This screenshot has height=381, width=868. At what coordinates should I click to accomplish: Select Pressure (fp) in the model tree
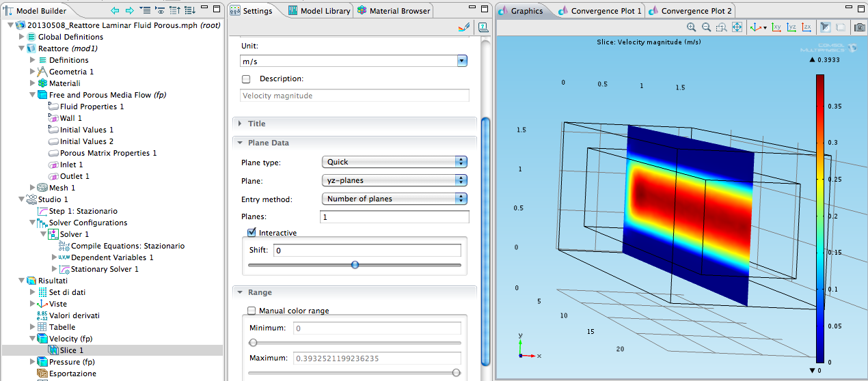pyautogui.click(x=72, y=362)
